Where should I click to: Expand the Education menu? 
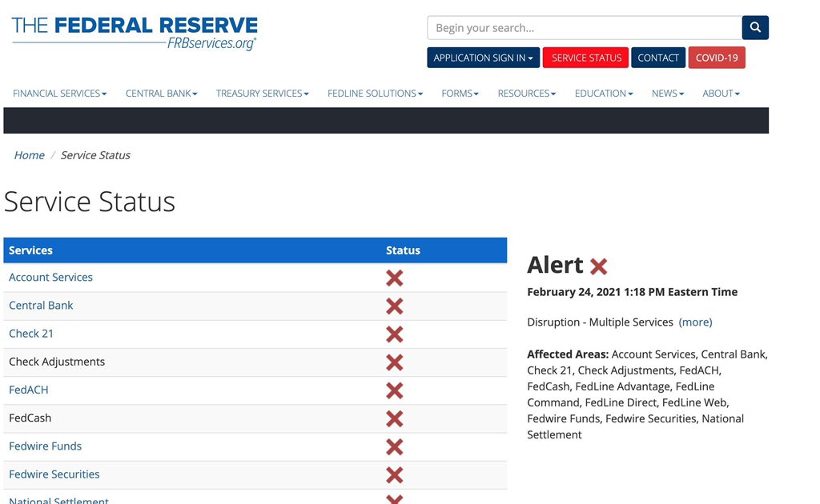click(604, 94)
